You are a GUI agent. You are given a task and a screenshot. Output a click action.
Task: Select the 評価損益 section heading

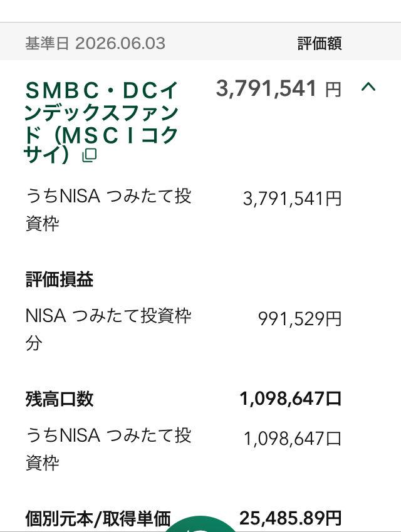pos(60,280)
